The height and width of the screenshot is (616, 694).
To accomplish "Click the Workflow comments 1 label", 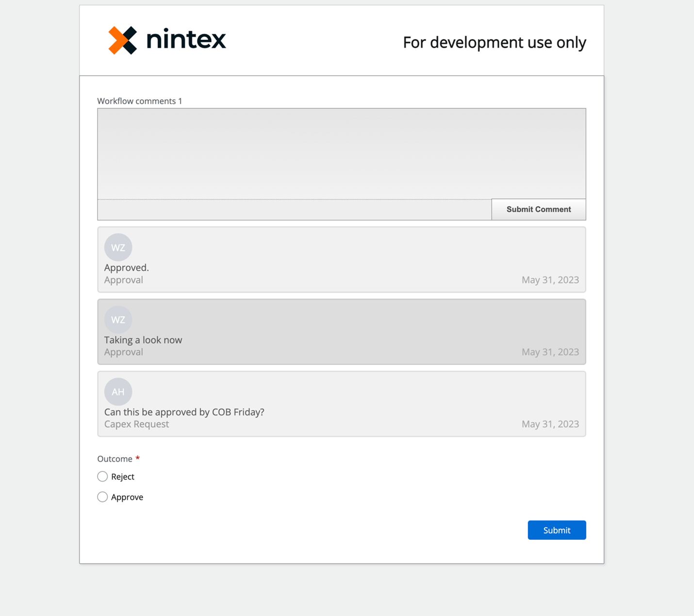I will pos(139,100).
